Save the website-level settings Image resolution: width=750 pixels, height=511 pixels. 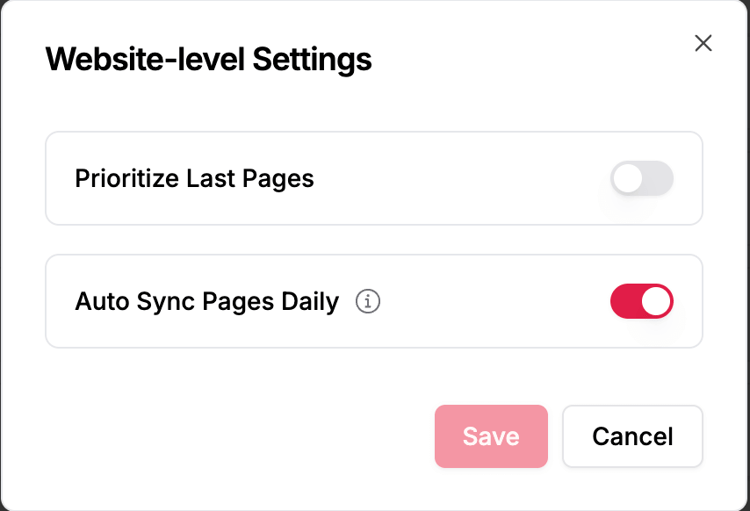pyautogui.click(x=491, y=436)
